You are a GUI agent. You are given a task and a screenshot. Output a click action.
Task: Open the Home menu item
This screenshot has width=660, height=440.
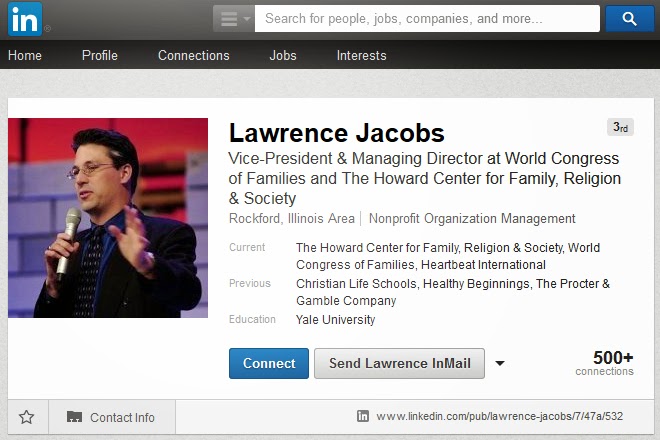(x=25, y=55)
